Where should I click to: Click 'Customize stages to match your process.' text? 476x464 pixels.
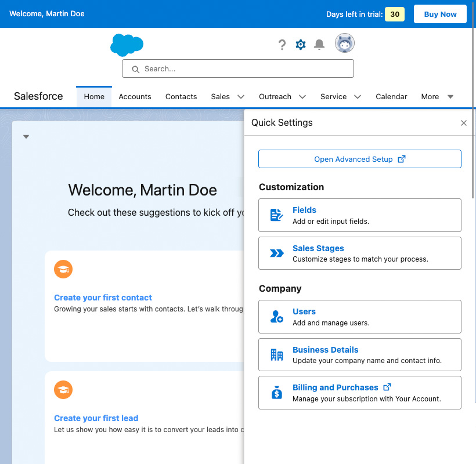click(360, 259)
